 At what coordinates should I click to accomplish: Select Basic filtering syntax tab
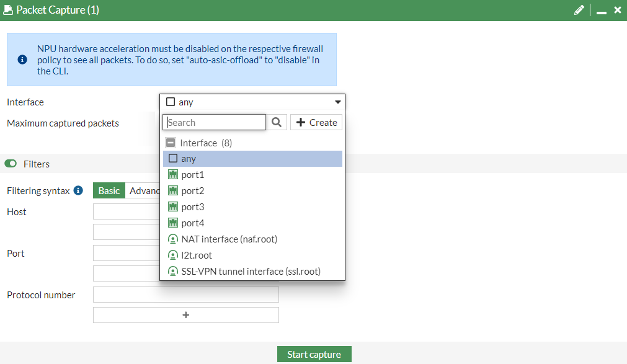[109, 190]
